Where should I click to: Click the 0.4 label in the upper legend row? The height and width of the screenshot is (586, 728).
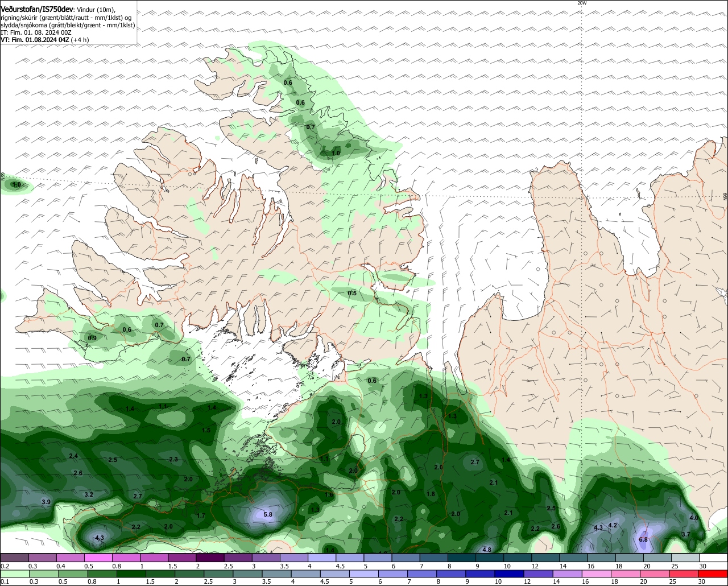click(x=60, y=566)
